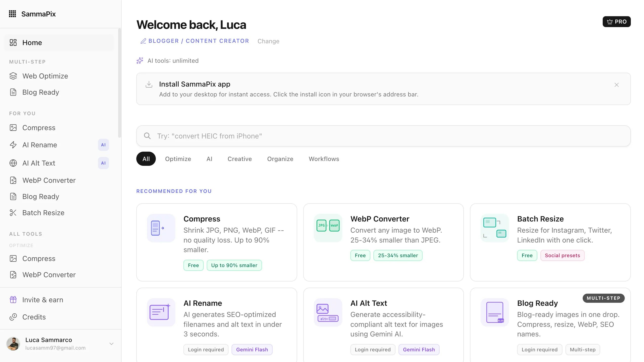Viewport: 644px width, 362px height.
Task: Click Batch Resize scissors icon in sidebar
Action: point(13,213)
